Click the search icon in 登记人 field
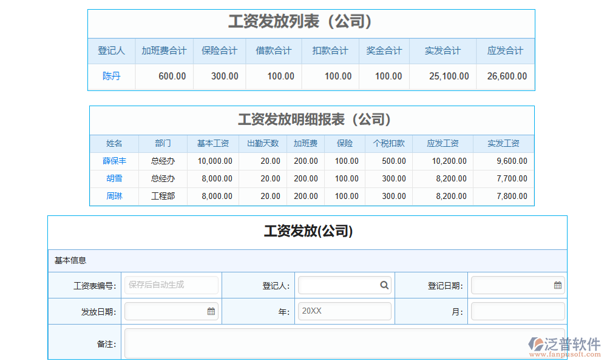The width and height of the screenshot is (607, 364). 384,285
